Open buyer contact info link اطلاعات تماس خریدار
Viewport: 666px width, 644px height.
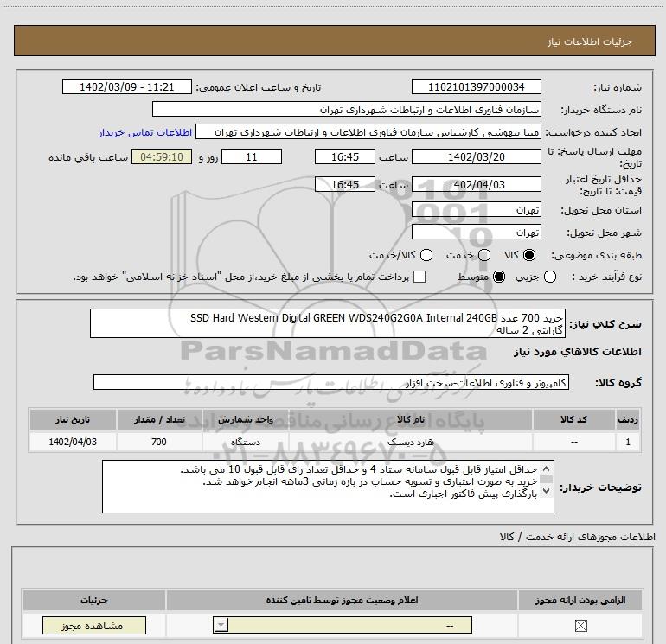click(145, 132)
